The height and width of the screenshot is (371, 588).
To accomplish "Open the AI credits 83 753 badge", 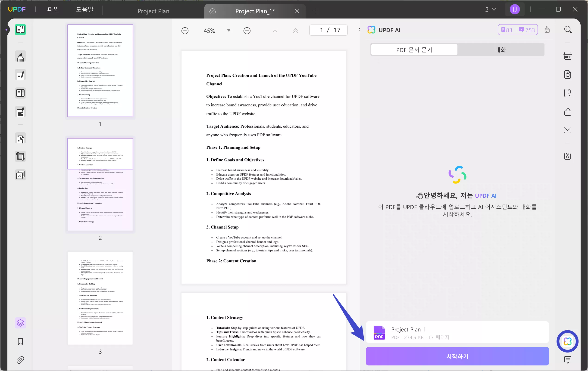I will [518, 30].
